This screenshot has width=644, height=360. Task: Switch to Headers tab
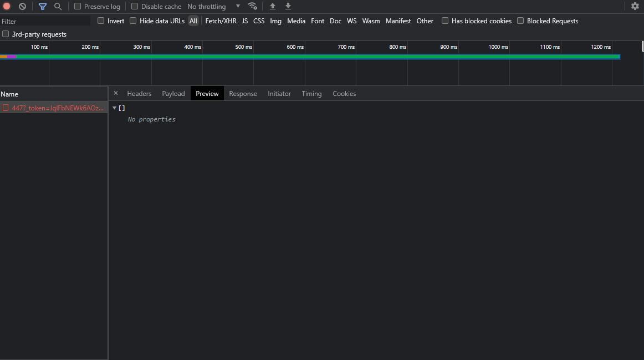[139, 94]
